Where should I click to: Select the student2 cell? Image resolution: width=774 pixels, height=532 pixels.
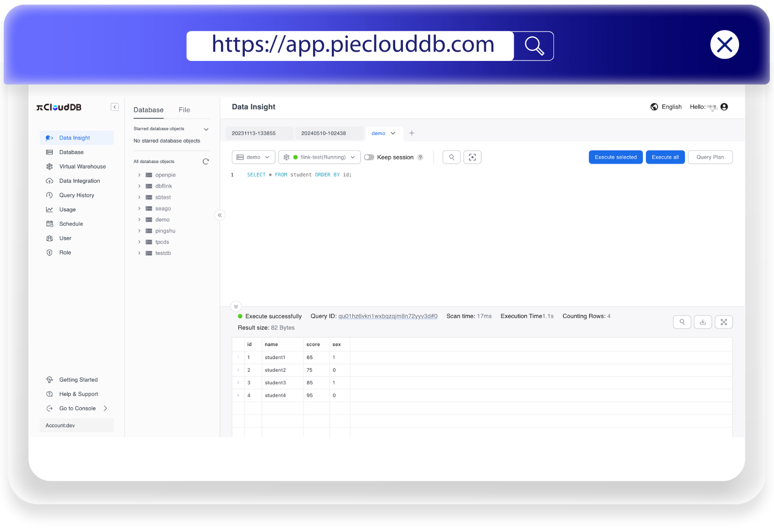[x=283, y=370]
